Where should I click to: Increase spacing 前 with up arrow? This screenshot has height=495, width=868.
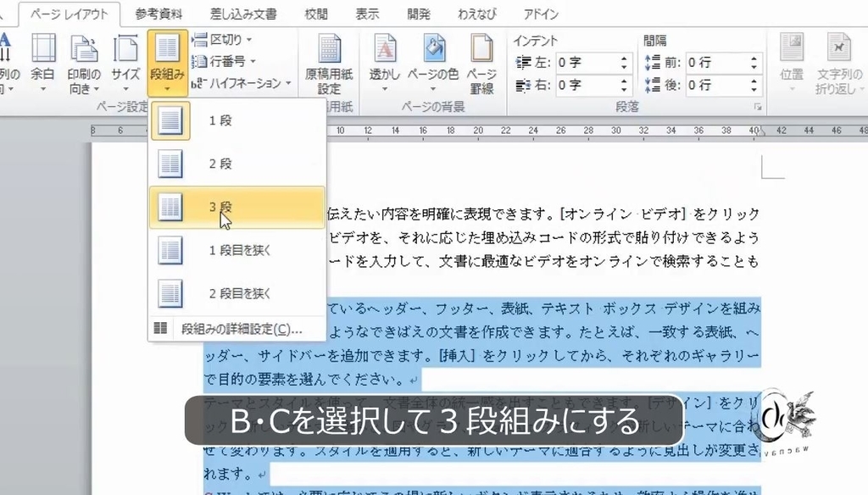point(754,58)
